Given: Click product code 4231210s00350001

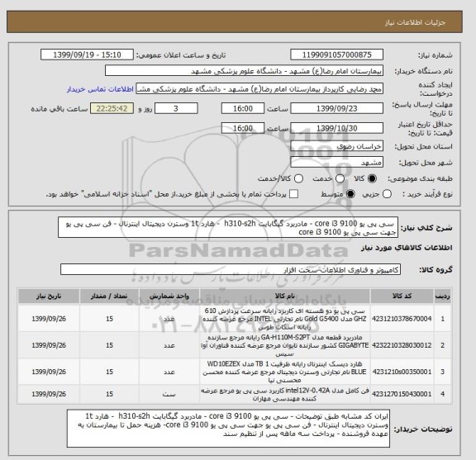Looking at the screenshot, I should (402, 372).
